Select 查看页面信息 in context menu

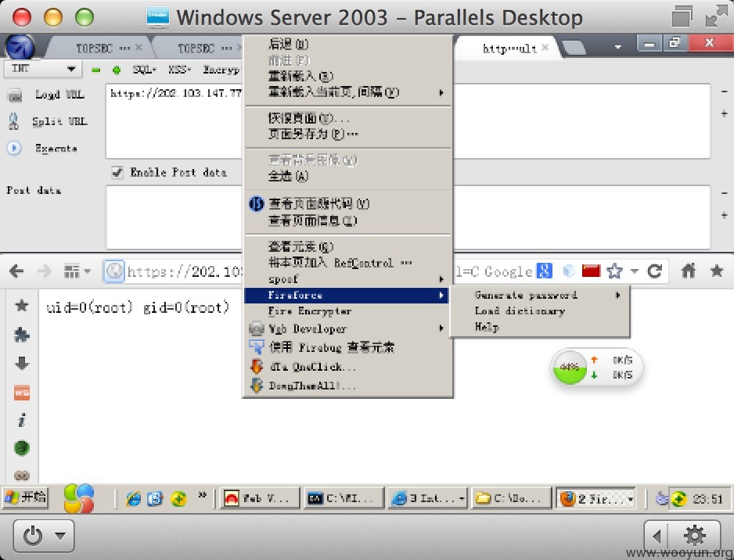tap(347, 221)
